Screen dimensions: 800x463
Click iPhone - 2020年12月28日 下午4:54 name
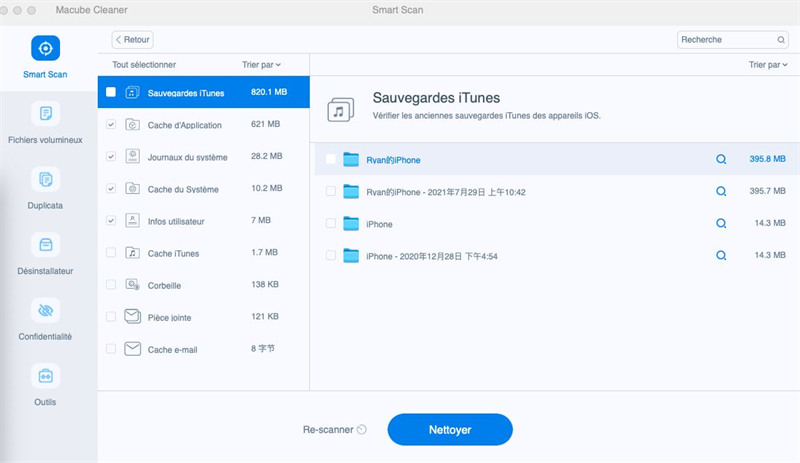(x=432, y=256)
